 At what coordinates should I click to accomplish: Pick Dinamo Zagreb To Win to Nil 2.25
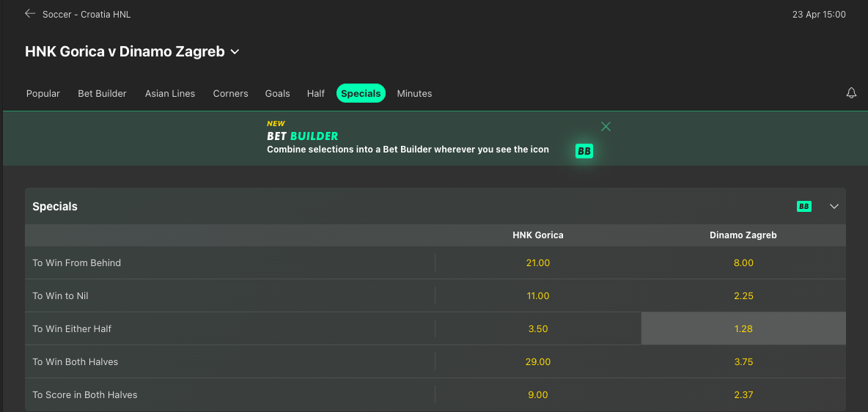click(743, 295)
